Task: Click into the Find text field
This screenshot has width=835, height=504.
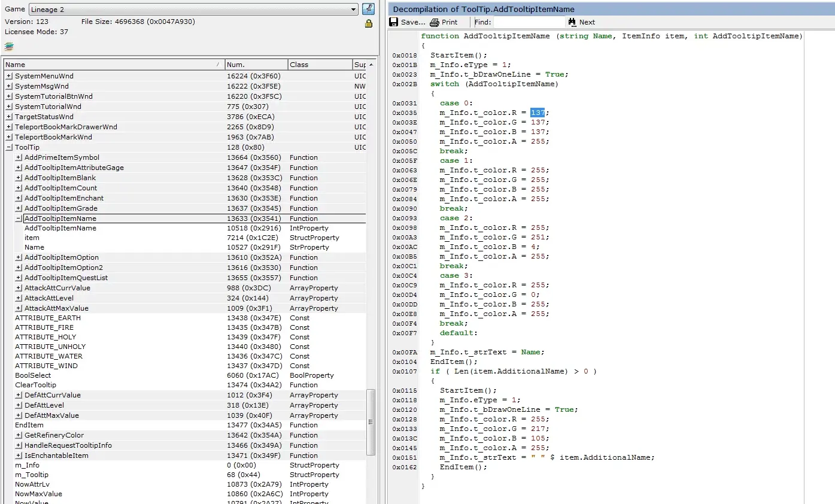Action: tap(529, 22)
